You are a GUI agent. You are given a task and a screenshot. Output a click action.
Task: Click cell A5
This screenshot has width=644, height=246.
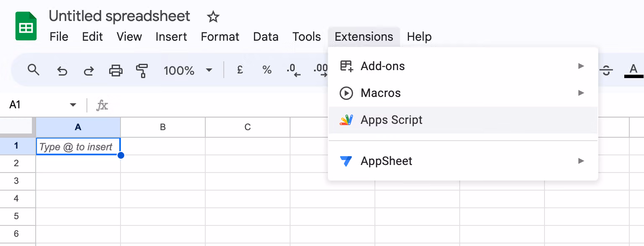(78, 217)
